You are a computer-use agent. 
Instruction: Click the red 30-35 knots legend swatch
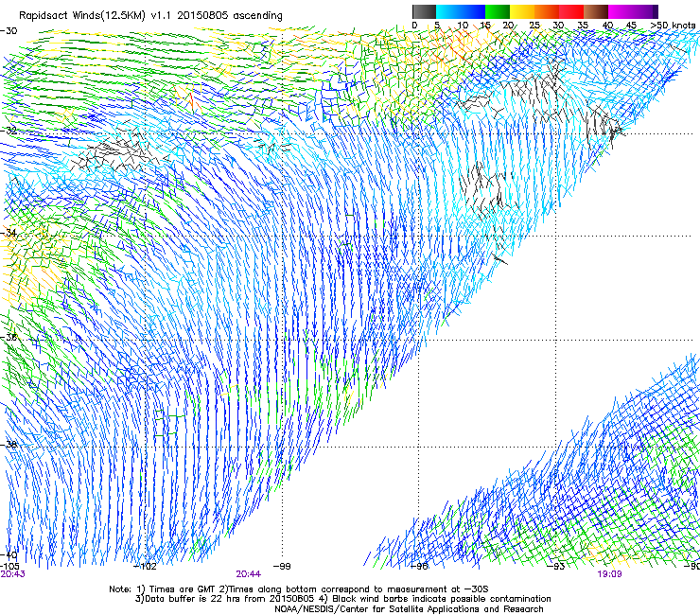(571, 11)
